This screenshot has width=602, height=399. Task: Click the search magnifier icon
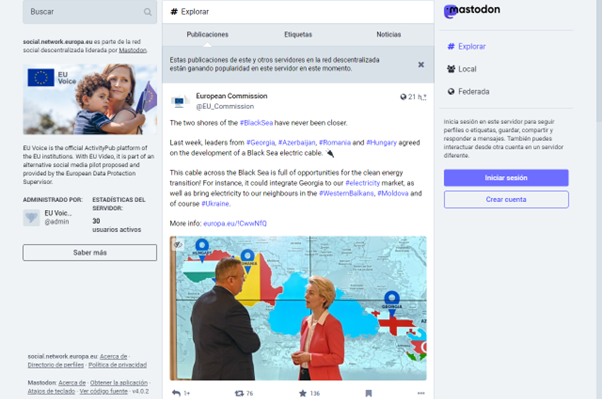(x=147, y=12)
